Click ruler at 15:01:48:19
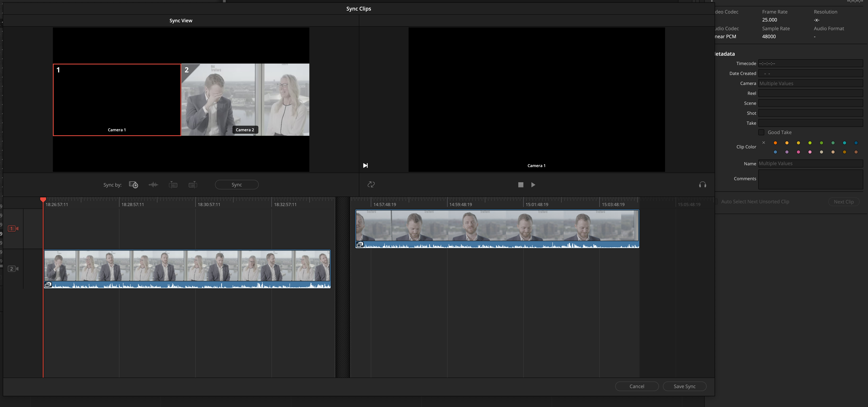868x407 pixels. pos(537,204)
